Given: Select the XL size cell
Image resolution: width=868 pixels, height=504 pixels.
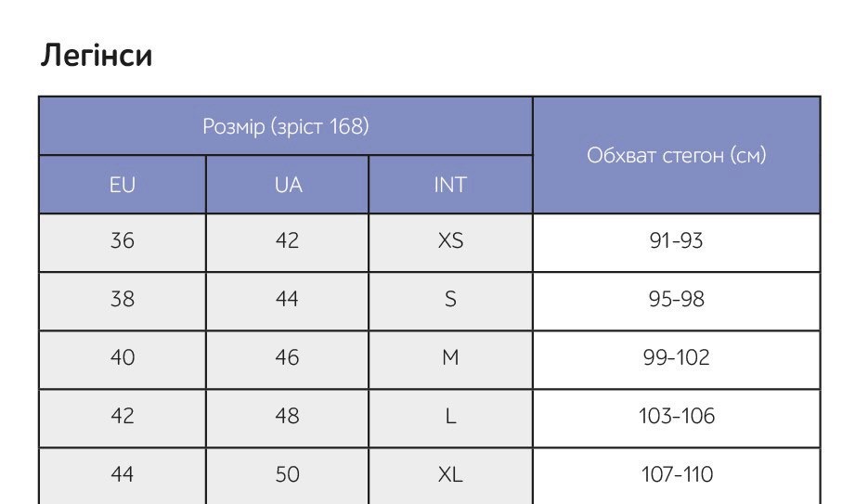Looking at the screenshot, I should tap(450, 474).
